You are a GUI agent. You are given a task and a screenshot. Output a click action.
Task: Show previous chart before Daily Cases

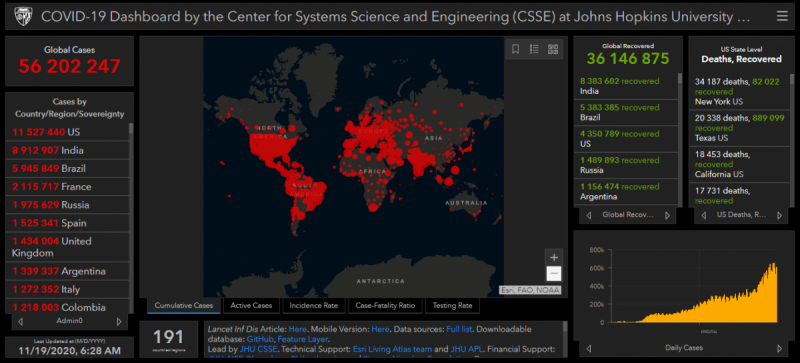coord(589,349)
